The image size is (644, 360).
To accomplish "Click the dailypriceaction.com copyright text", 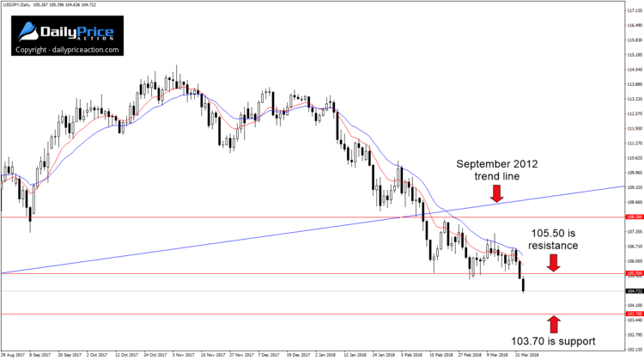I will (67, 50).
